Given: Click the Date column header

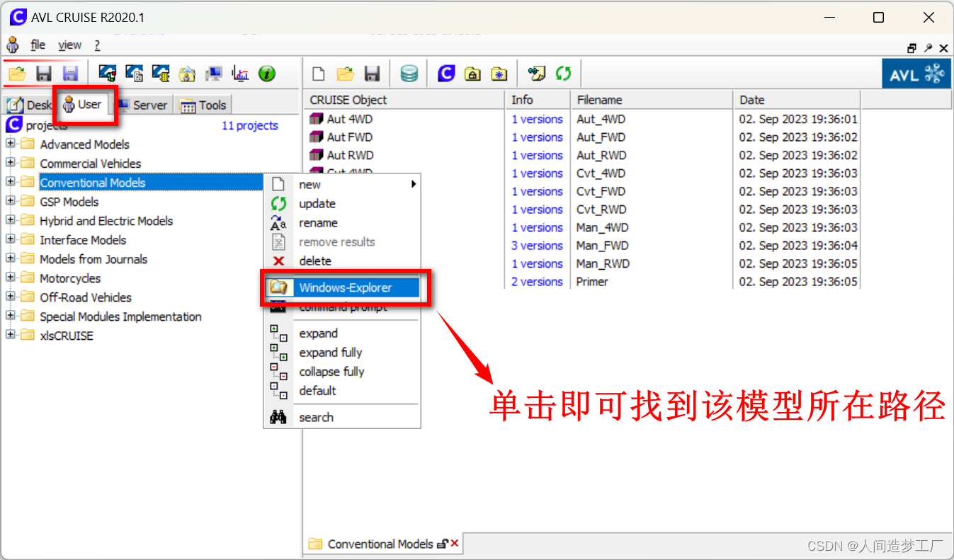Looking at the screenshot, I should pos(796,100).
